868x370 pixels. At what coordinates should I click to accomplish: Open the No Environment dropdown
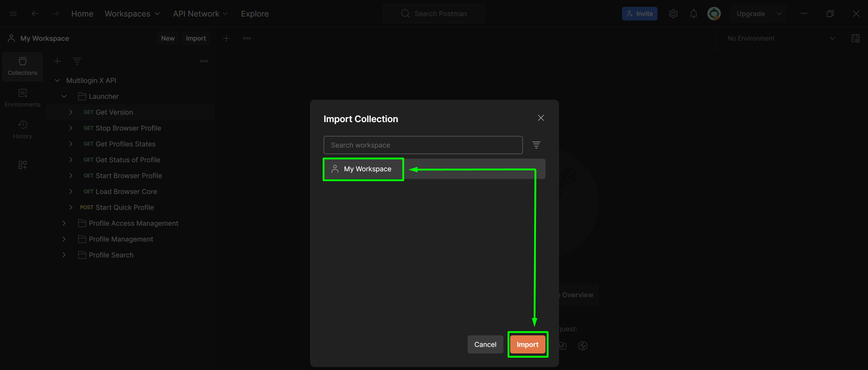pyautogui.click(x=781, y=39)
